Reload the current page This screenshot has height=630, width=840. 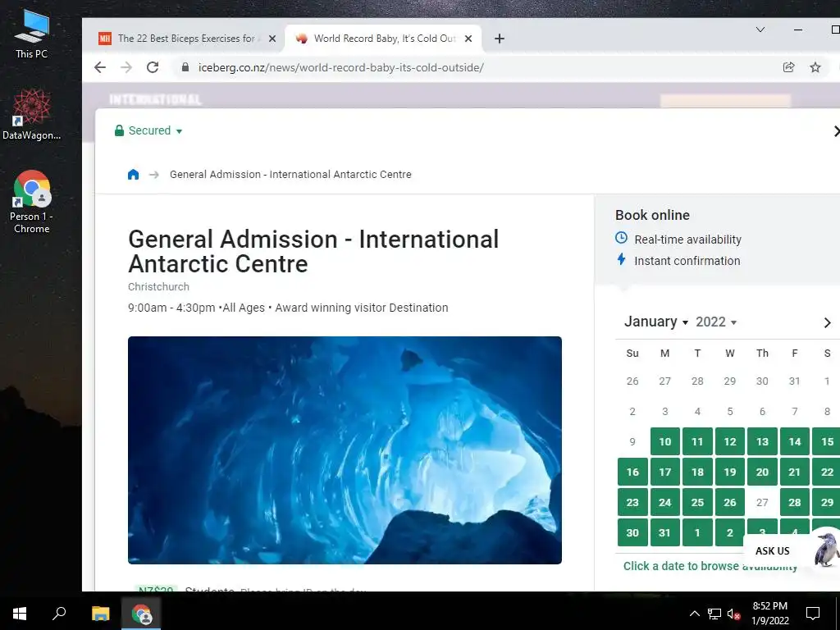click(153, 67)
